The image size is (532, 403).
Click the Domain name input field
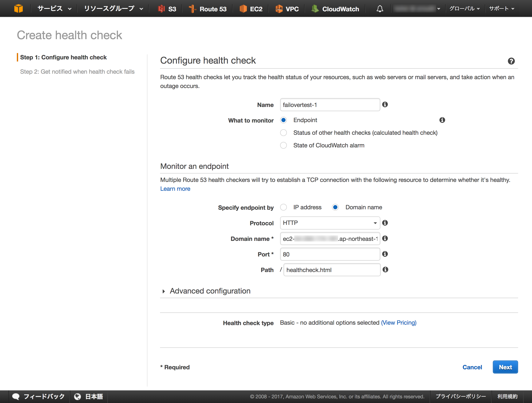point(330,239)
